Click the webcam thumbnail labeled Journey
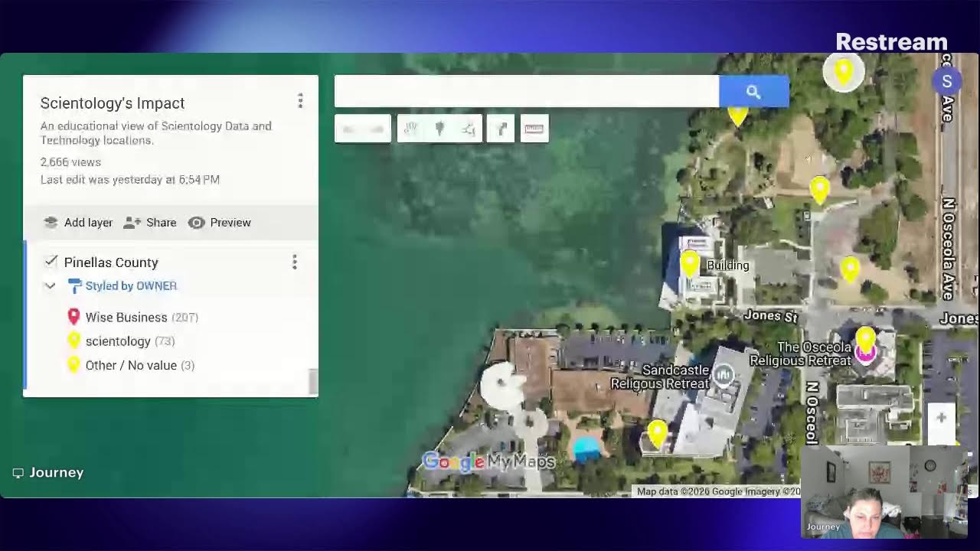The height and width of the screenshot is (551, 980). coord(885,491)
